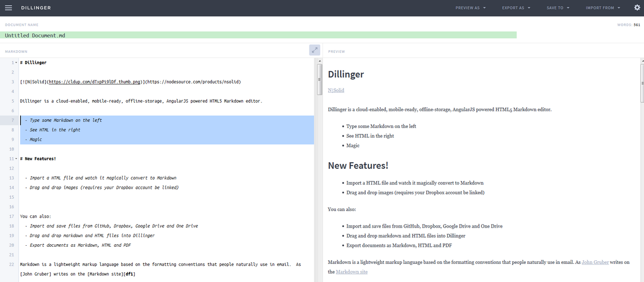Open the Save To dropdown
This screenshot has height=282, width=644.
point(558,8)
